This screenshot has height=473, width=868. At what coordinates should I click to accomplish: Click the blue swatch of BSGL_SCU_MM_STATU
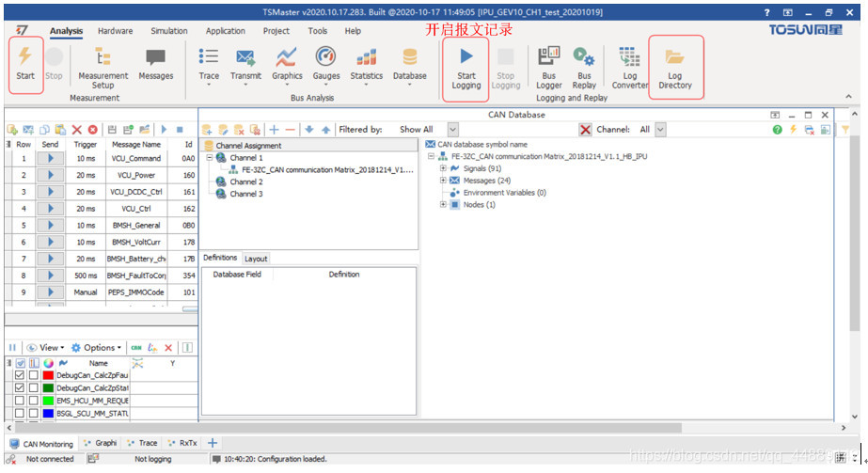(48, 413)
